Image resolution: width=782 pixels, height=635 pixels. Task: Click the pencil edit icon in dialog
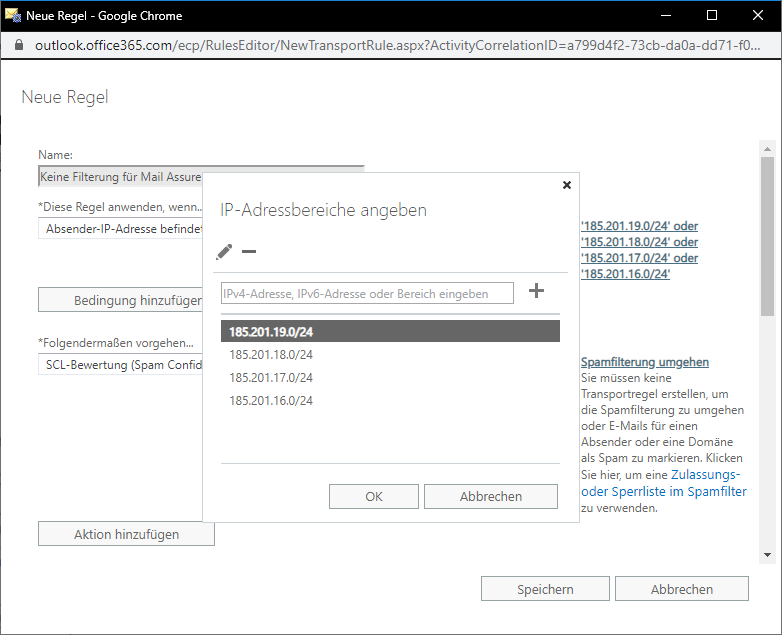point(224,252)
